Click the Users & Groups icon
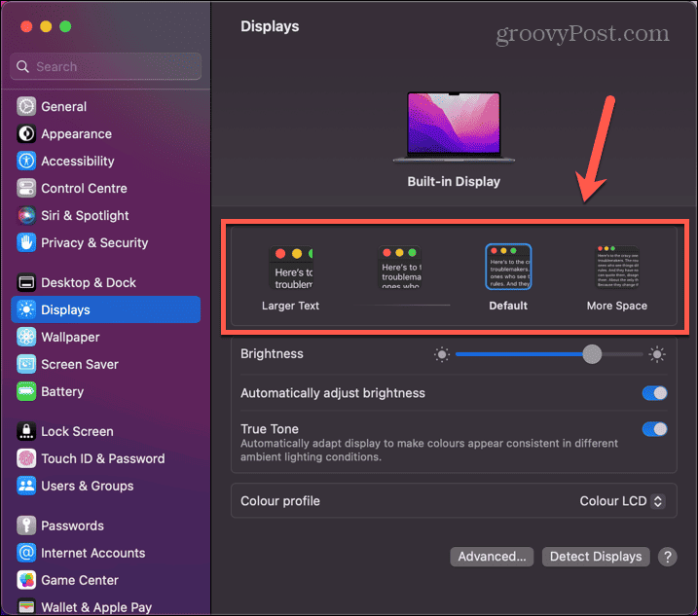This screenshot has height=616, width=698. tap(26, 486)
